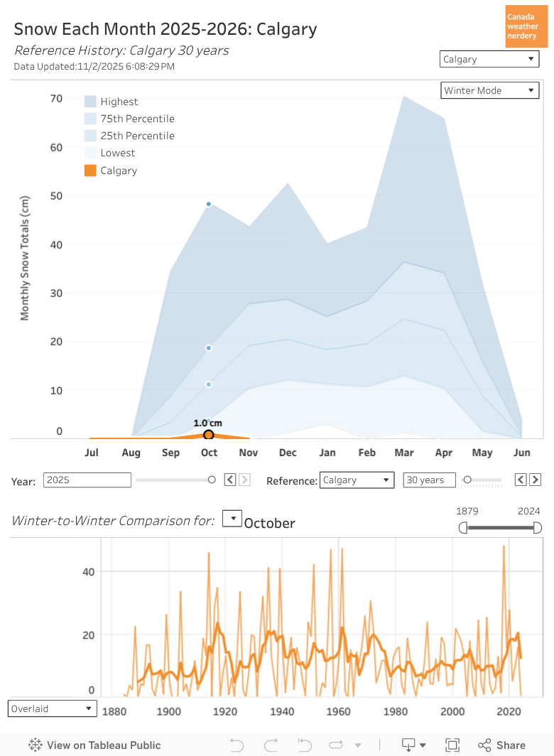554x756 pixels.
Task: Click the Share button
Action: (x=501, y=745)
